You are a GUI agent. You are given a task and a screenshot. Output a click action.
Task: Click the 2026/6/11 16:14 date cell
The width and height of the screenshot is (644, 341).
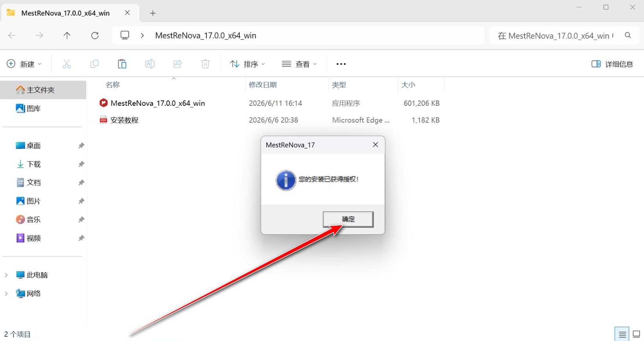click(276, 103)
